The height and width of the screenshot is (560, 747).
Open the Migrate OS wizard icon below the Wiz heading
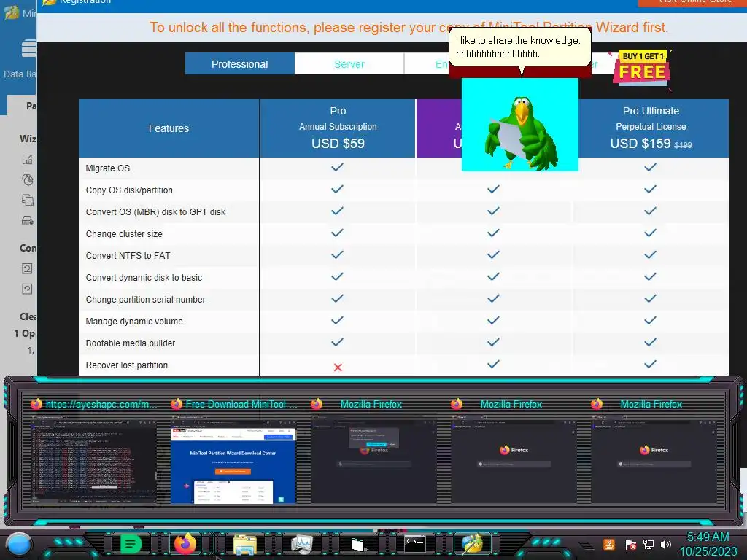pyautogui.click(x=28, y=160)
